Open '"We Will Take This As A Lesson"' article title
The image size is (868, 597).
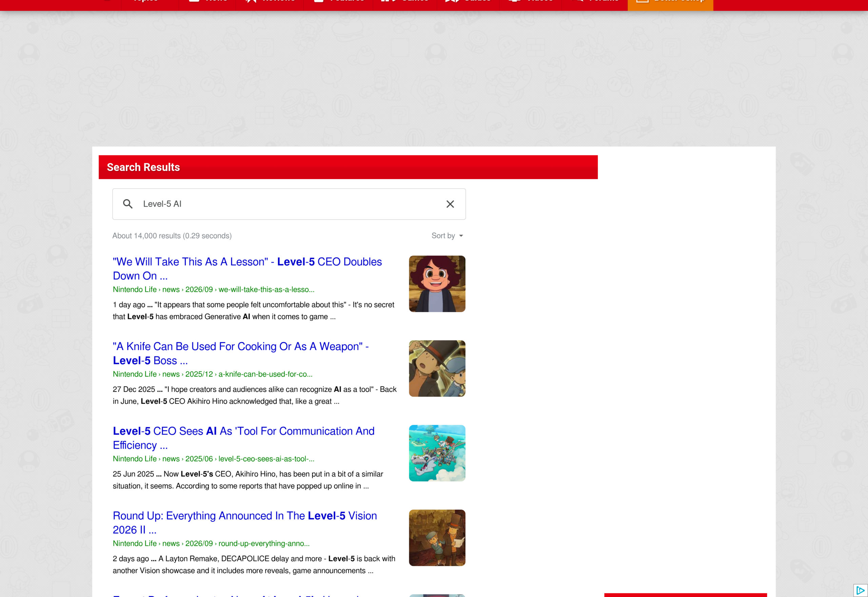coord(247,269)
